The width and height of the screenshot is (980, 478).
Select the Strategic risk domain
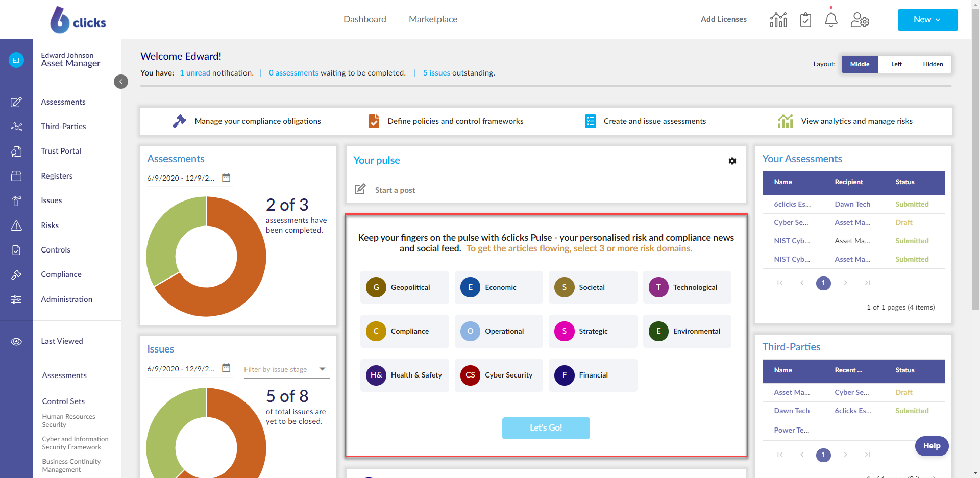[593, 331]
